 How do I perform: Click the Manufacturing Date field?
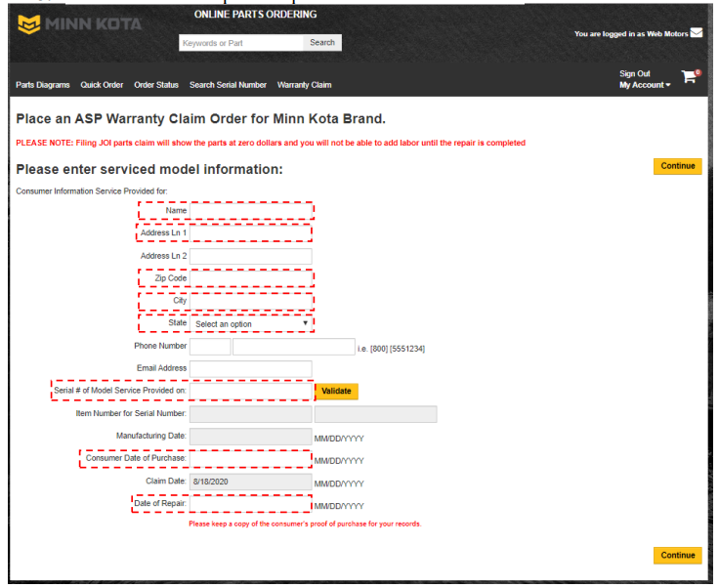(x=251, y=437)
